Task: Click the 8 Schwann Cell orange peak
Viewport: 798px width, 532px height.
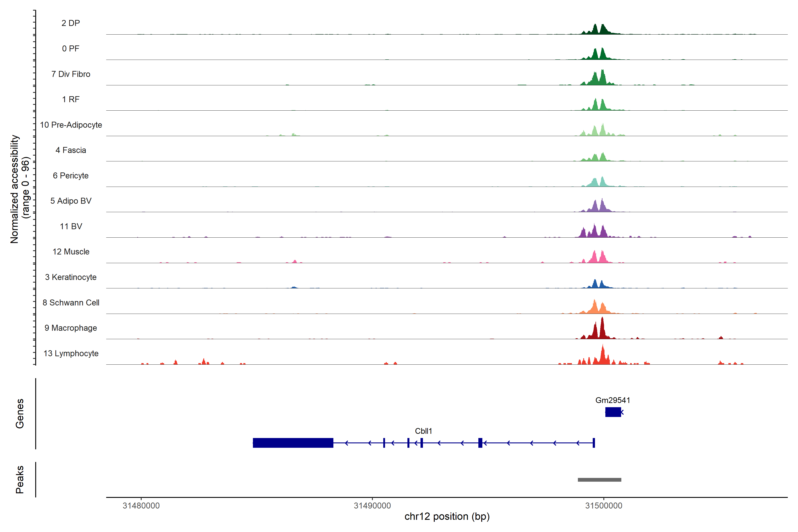Action: pyautogui.click(x=595, y=307)
